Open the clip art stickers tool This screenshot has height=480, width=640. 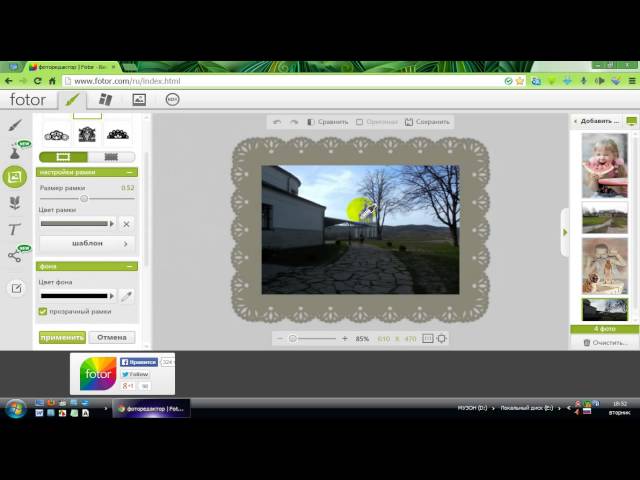[x=15, y=202]
